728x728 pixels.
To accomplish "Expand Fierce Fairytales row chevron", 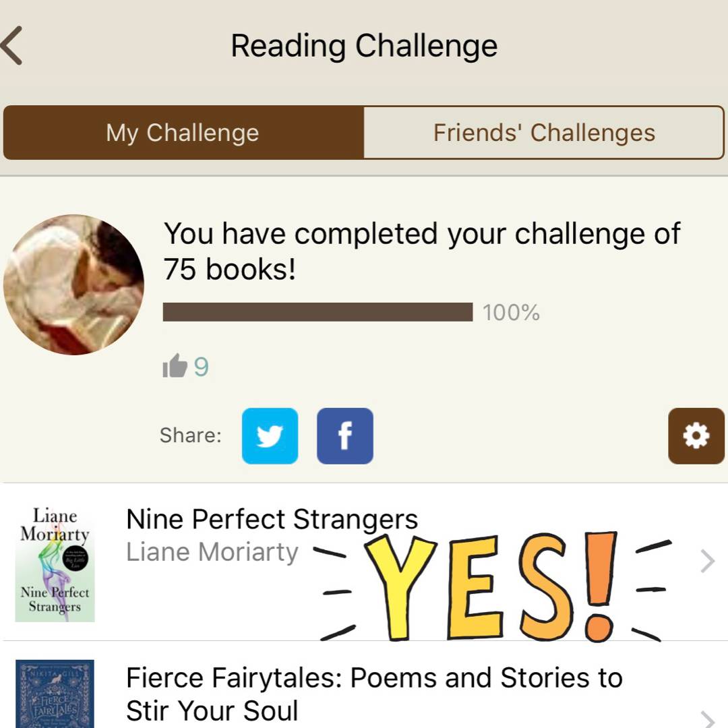I will 707,719.
